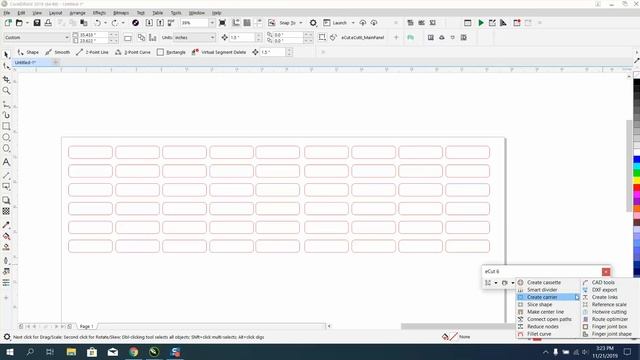The height and width of the screenshot is (360, 640).
Task: Open the Edit menu
Action: click(x=21, y=13)
